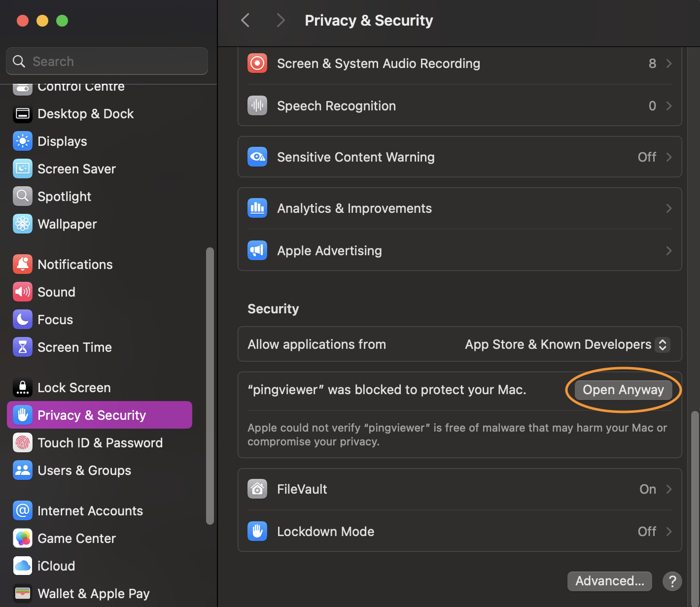
Task: Click the Sensitive Content Warning eye icon
Action: click(257, 157)
